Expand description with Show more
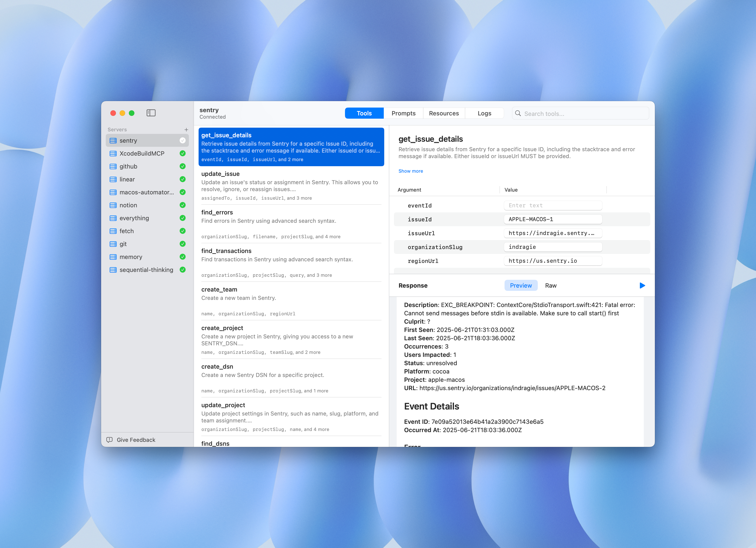The image size is (756, 548). point(411,171)
